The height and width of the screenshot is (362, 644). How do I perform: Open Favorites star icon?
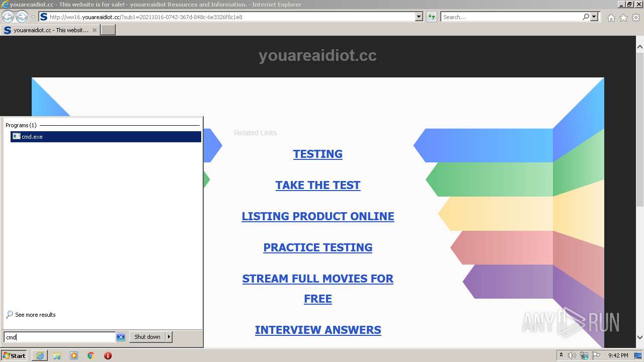623,18
